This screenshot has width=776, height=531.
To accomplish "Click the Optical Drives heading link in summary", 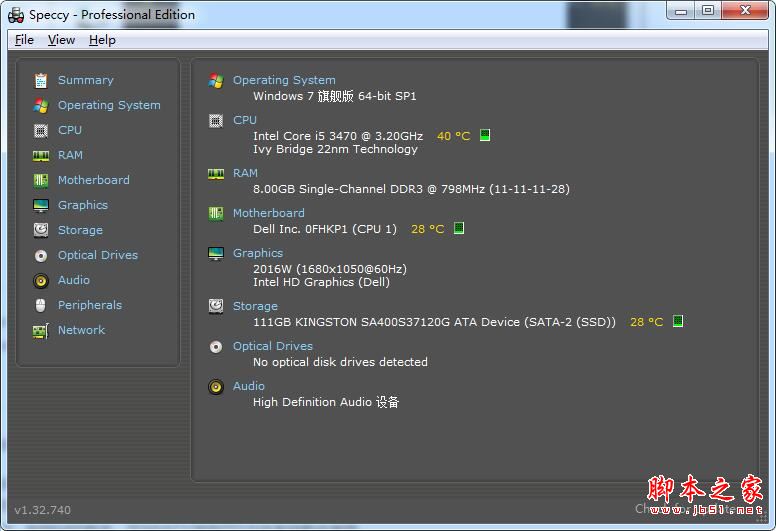I will 273,346.
